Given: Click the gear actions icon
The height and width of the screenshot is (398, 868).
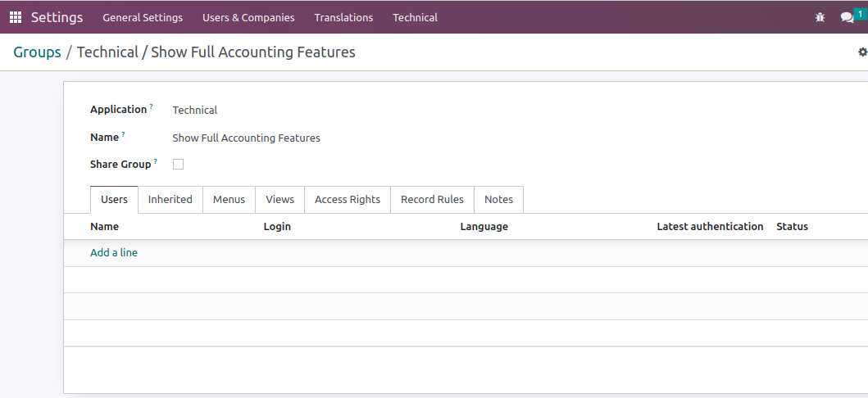Looking at the screenshot, I should click(x=862, y=52).
